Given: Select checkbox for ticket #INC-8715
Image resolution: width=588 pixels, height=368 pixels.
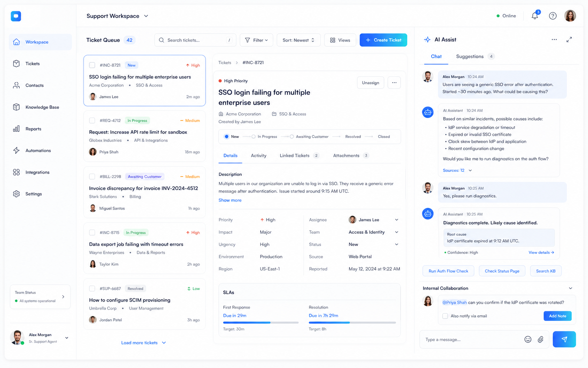Looking at the screenshot, I should tap(92, 233).
